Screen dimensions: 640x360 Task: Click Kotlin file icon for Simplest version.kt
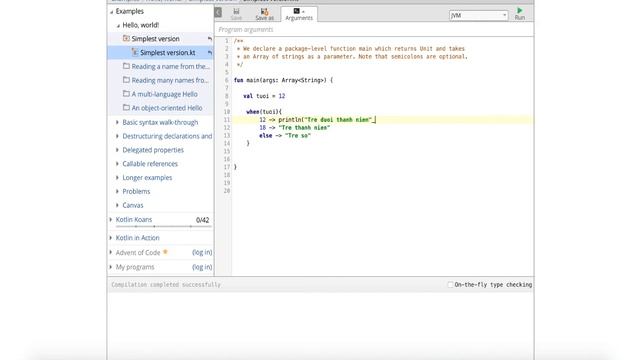point(135,52)
